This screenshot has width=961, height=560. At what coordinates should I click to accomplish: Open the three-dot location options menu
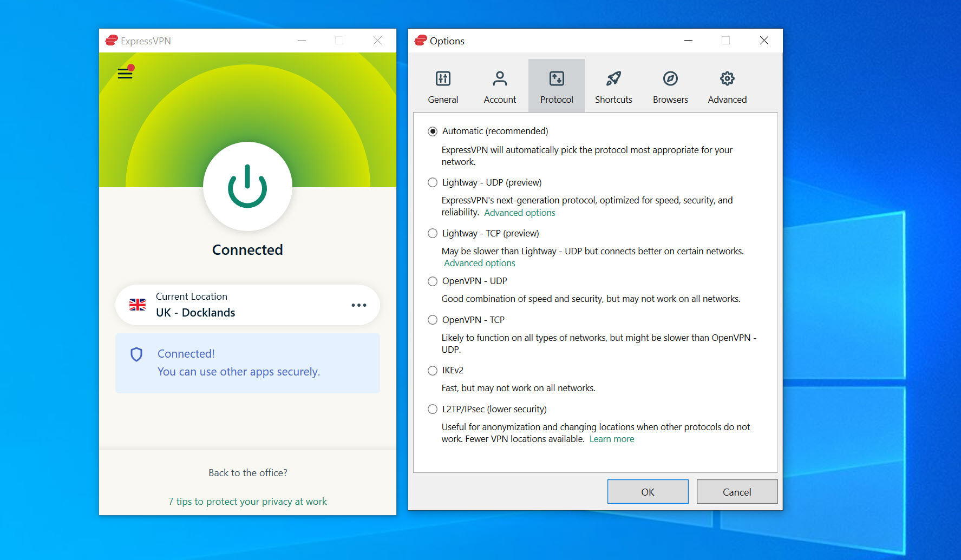[358, 305]
